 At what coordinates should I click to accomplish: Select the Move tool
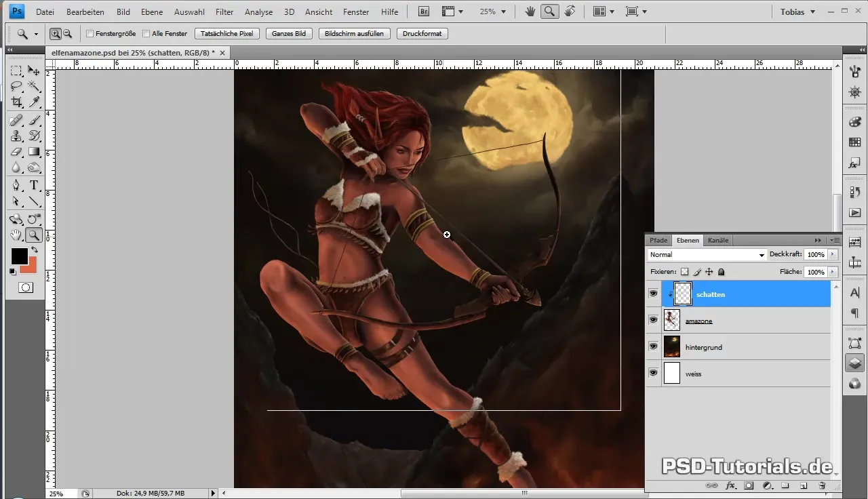(x=34, y=71)
